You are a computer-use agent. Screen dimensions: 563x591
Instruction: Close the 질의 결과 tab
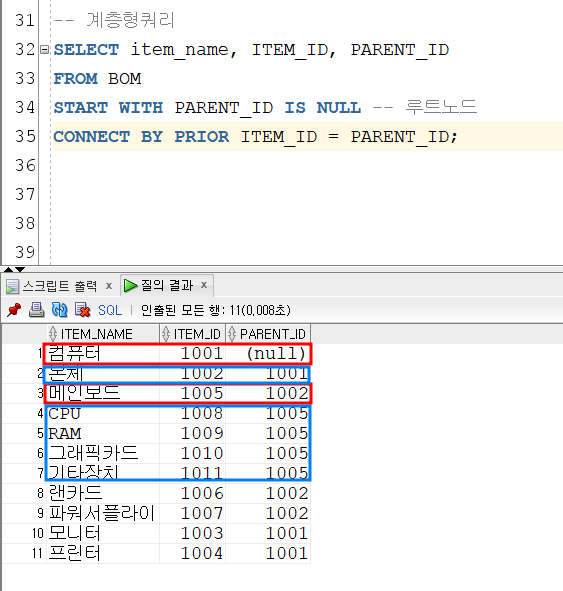[204, 285]
